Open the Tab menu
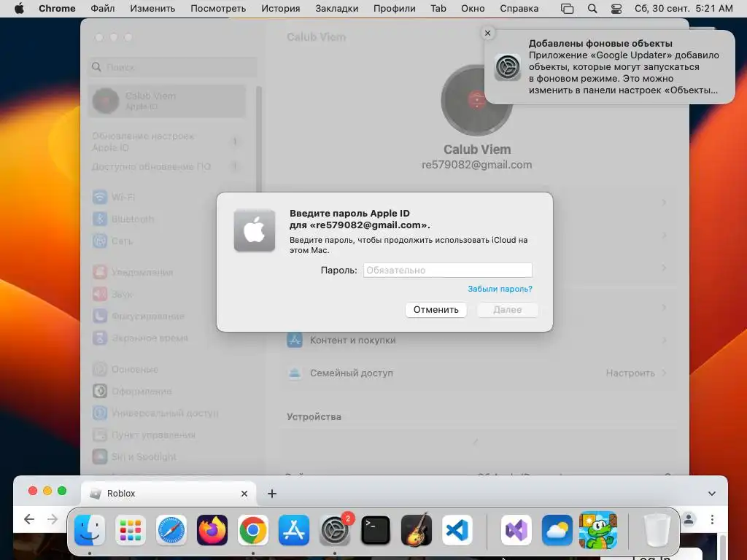This screenshot has width=747, height=560. point(438,9)
